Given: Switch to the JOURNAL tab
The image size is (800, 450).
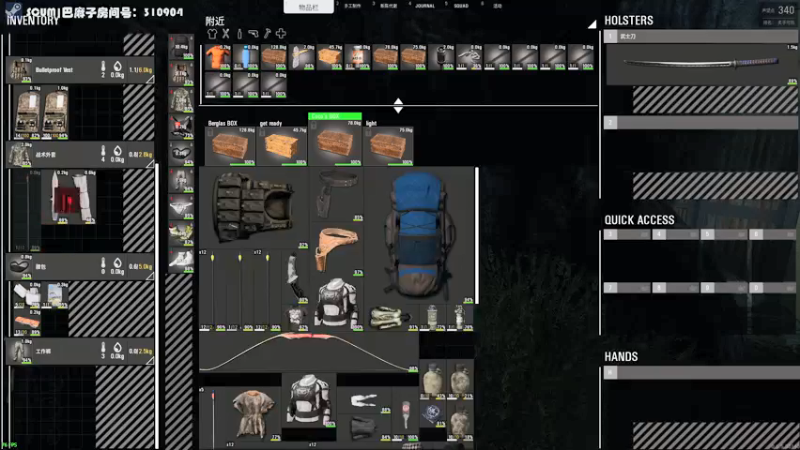Looking at the screenshot, I should tap(424, 6).
